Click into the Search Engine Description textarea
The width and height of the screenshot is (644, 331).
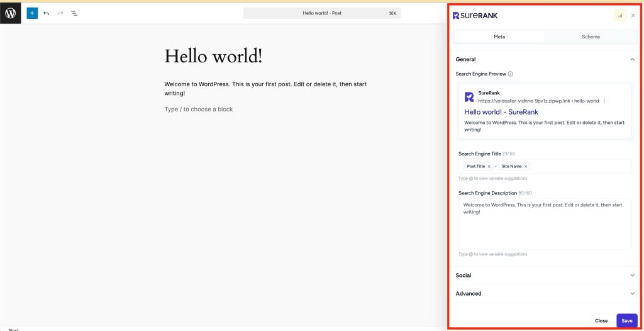545,224
